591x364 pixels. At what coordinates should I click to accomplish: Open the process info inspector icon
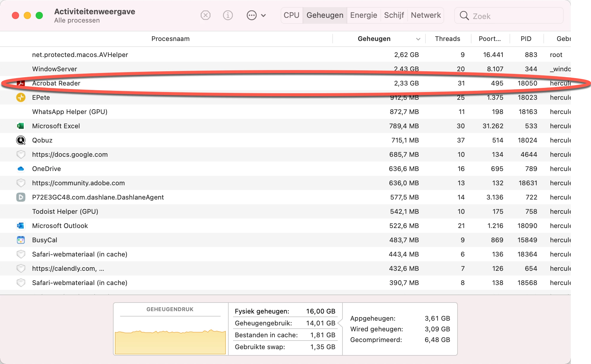(228, 15)
